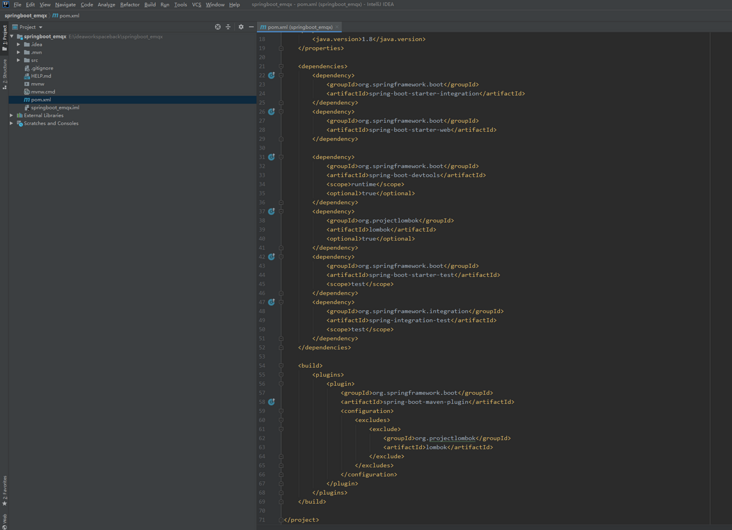Image resolution: width=732 pixels, height=530 pixels.
Task: Click the gutter icon beside line 37
Action: 271,211
